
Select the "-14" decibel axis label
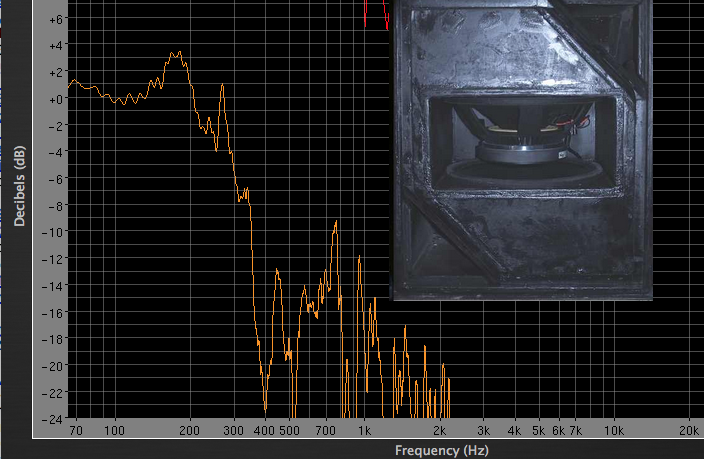click(53, 286)
